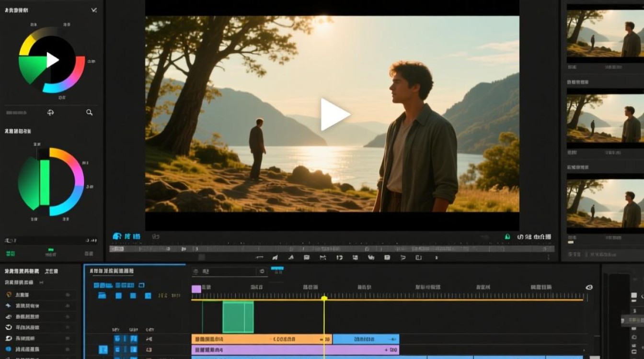644x359 pixels.
Task: Switch to the blue-highlighted tab above the timeline ruler
Action: (x=277, y=269)
